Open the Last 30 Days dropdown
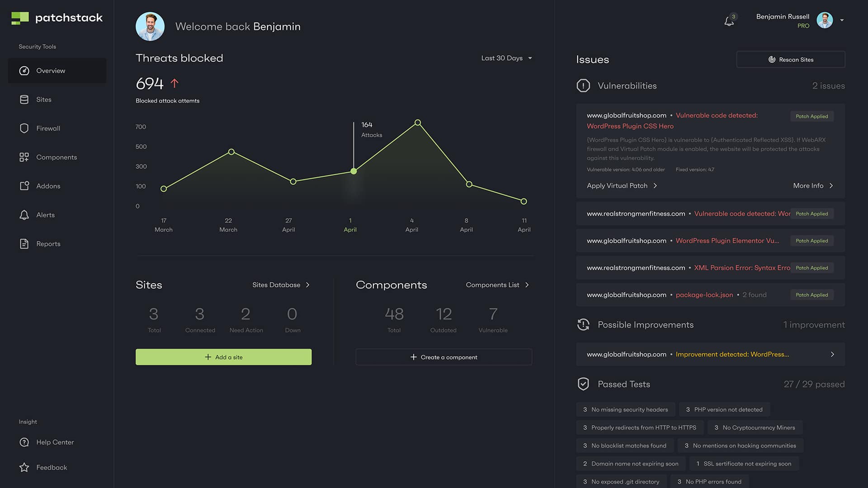868x488 pixels. click(x=507, y=58)
